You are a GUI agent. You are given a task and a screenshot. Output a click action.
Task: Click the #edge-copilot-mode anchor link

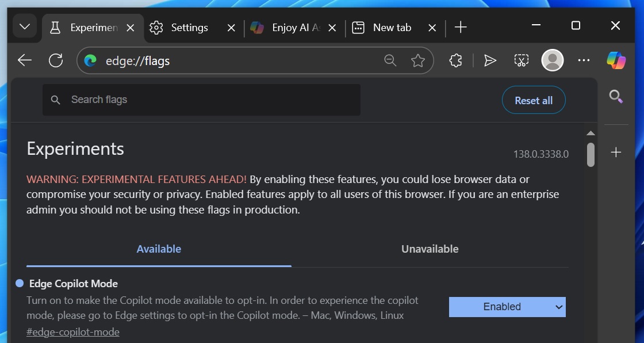tap(73, 332)
